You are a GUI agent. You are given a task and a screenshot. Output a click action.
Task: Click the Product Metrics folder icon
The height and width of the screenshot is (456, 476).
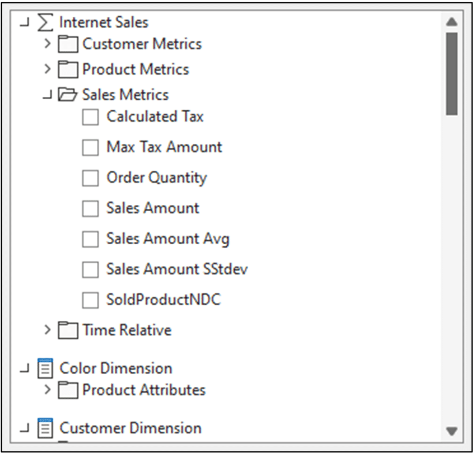[68, 70]
